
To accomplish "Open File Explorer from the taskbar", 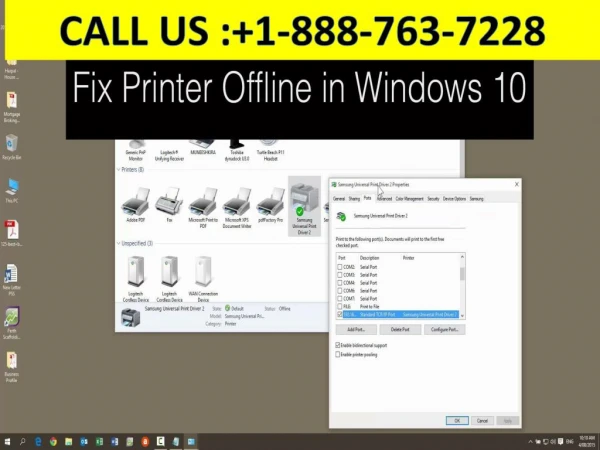I will (68, 442).
